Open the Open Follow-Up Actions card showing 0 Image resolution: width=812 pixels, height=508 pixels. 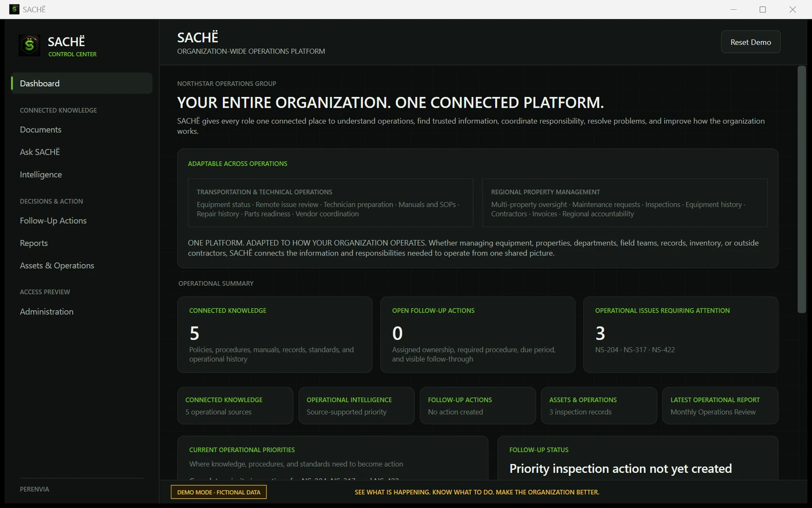(478, 335)
